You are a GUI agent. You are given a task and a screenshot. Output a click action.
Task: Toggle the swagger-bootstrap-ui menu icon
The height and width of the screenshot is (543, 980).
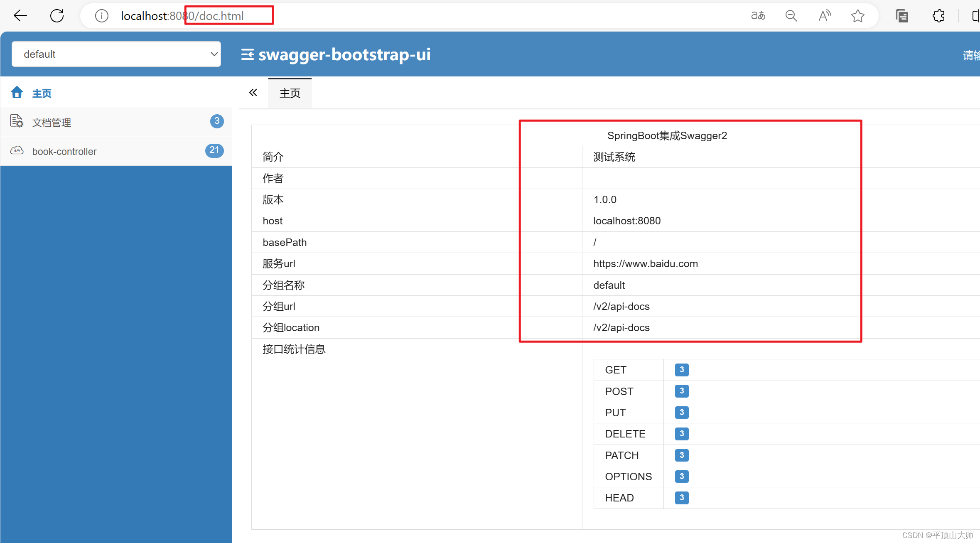click(248, 54)
